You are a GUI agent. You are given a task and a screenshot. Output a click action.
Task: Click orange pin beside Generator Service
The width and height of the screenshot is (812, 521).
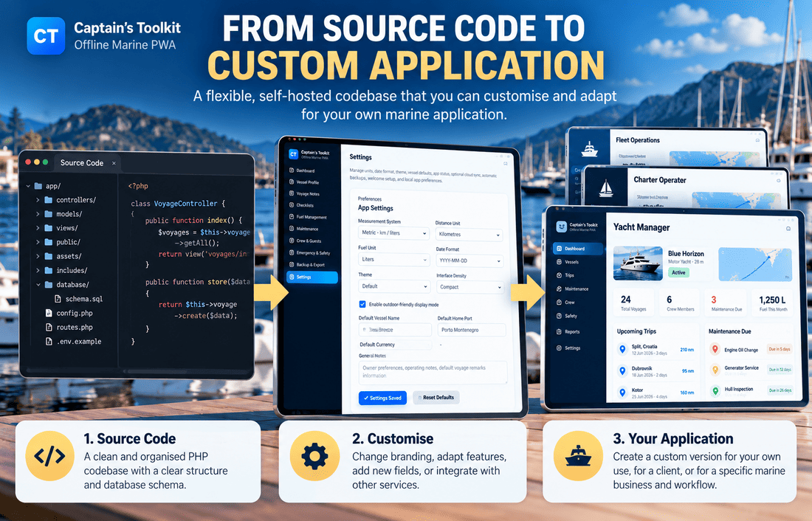[x=715, y=370]
